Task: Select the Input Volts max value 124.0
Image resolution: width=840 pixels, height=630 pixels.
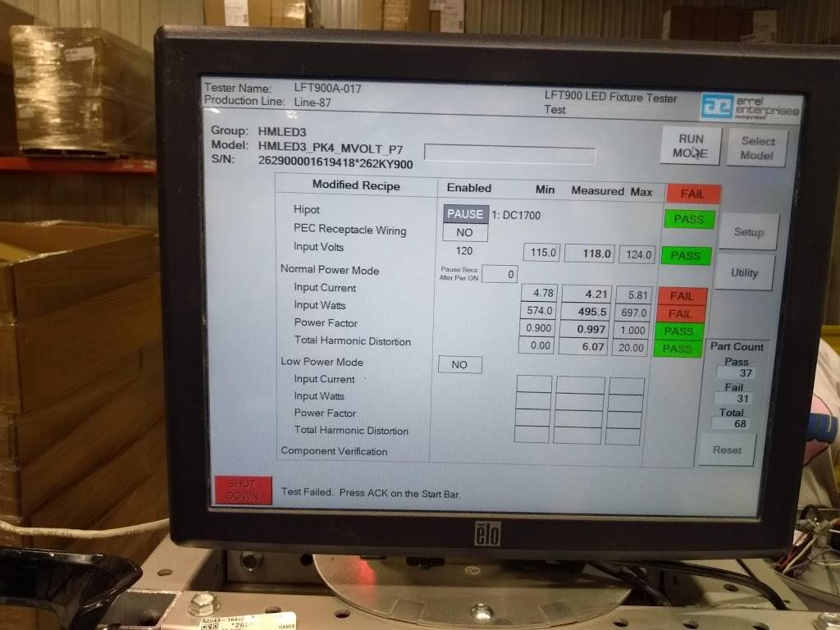Action: (x=637, y=255)
